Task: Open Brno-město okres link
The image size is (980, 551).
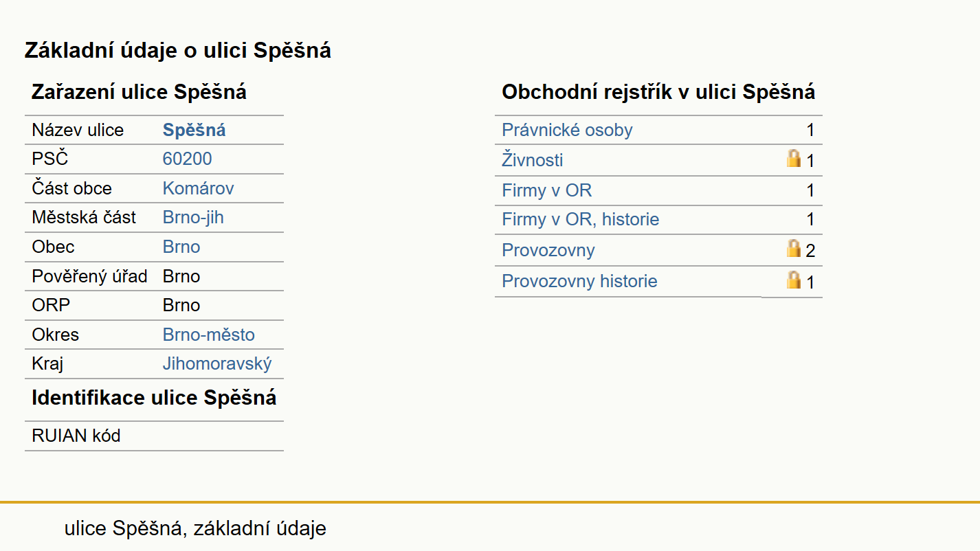Action: (209, 335)
